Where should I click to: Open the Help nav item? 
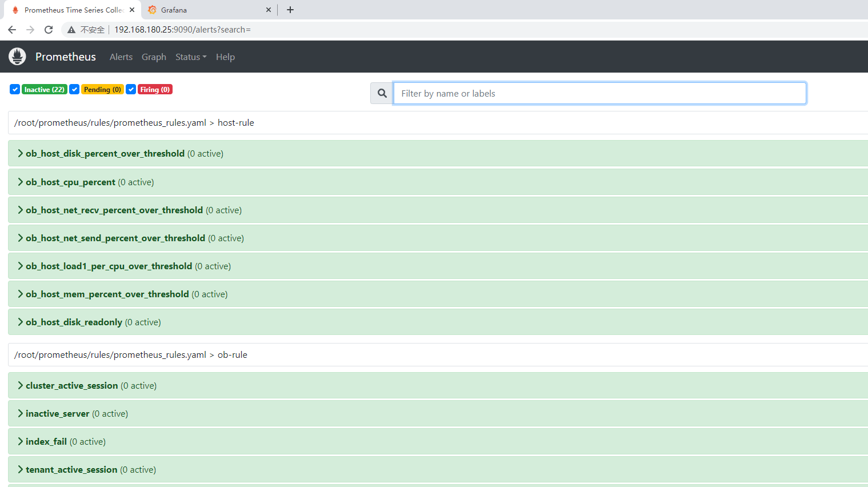[225, 57]
